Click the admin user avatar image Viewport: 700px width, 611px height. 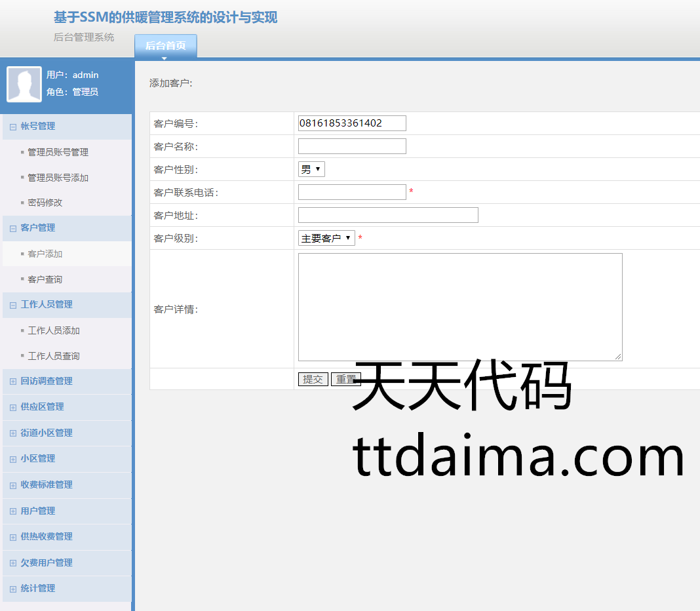pos(24,85)
